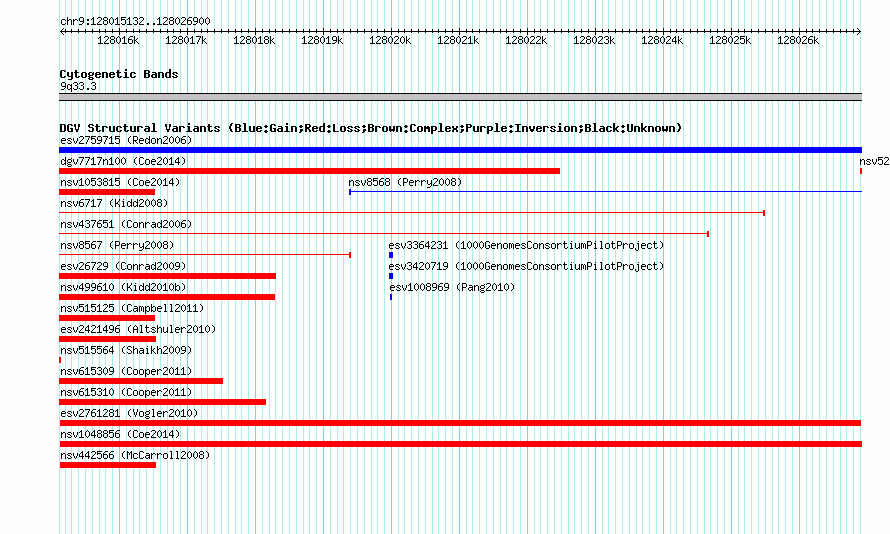This screenshot has height=534, width=890.
Task: Select the esv2759715 (Redon2006) blue gain bar
Action: (x=460, y=150)
